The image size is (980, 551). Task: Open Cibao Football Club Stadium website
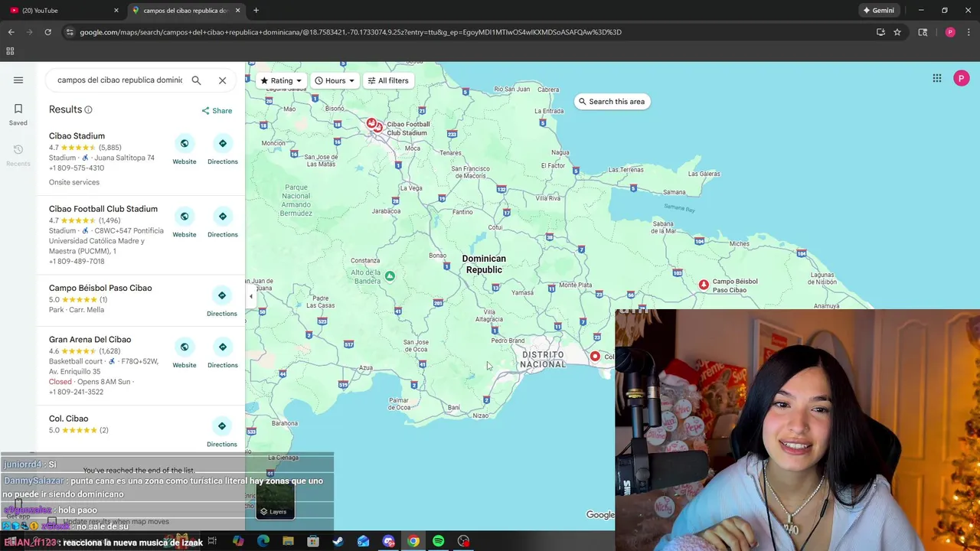(184, 223)
